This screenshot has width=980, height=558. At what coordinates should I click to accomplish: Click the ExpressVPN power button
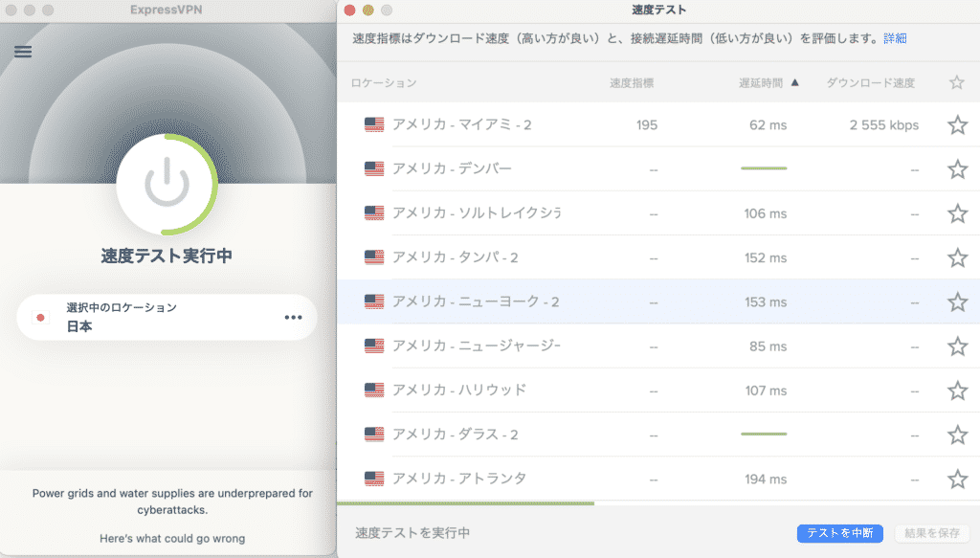point(167,185)
